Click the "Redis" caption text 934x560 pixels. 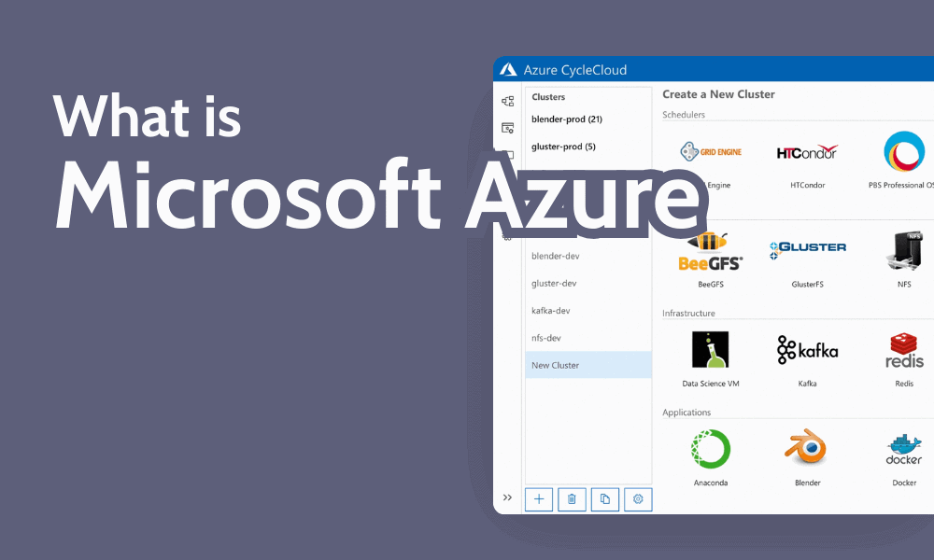904,384
